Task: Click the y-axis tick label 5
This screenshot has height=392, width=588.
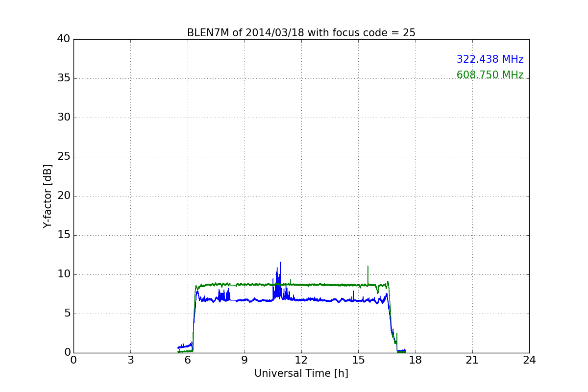Action: [x=67, y=314]
